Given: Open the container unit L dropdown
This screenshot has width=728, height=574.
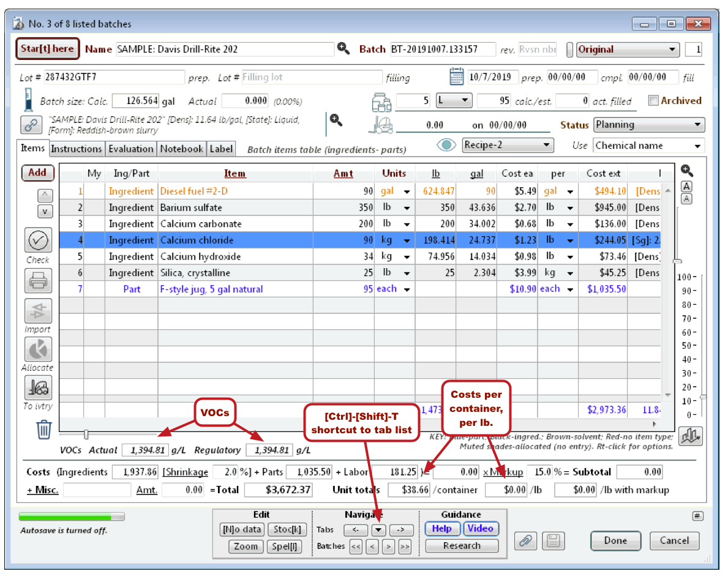Looking at the screenshot, I should tap(454, 100).
